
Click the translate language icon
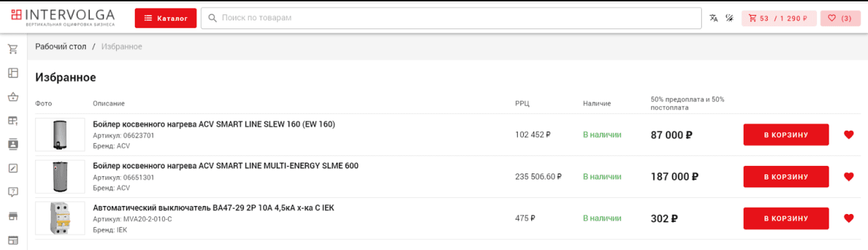pyautogui.click(x=713, y=18)
